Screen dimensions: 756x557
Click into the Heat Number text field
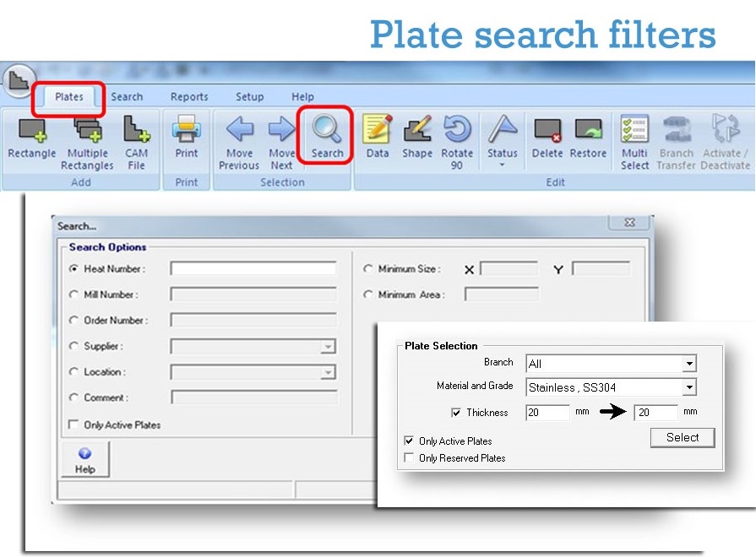click(253, 268)
